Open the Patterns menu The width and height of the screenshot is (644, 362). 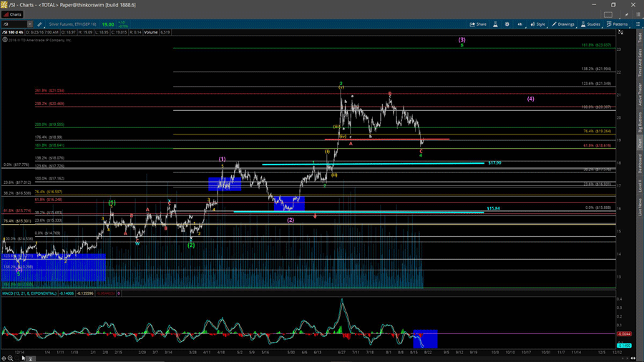(x=617, y=24)
